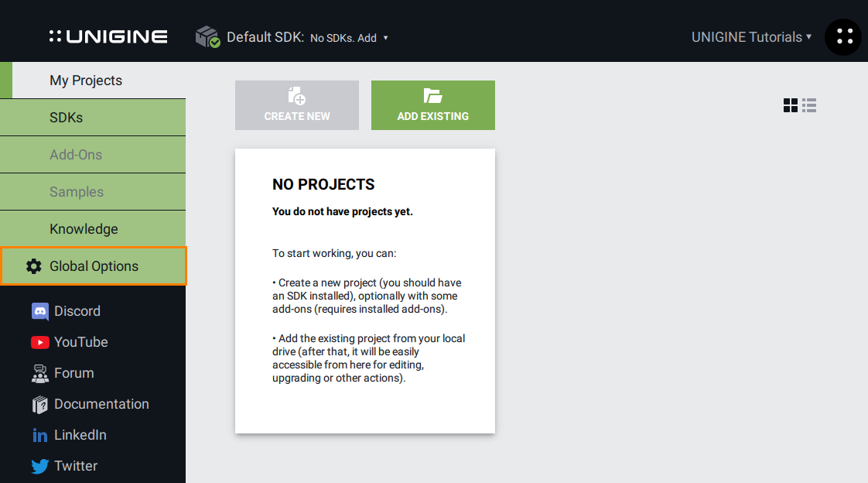Open the Samples sidebar item

coord(77,192)
